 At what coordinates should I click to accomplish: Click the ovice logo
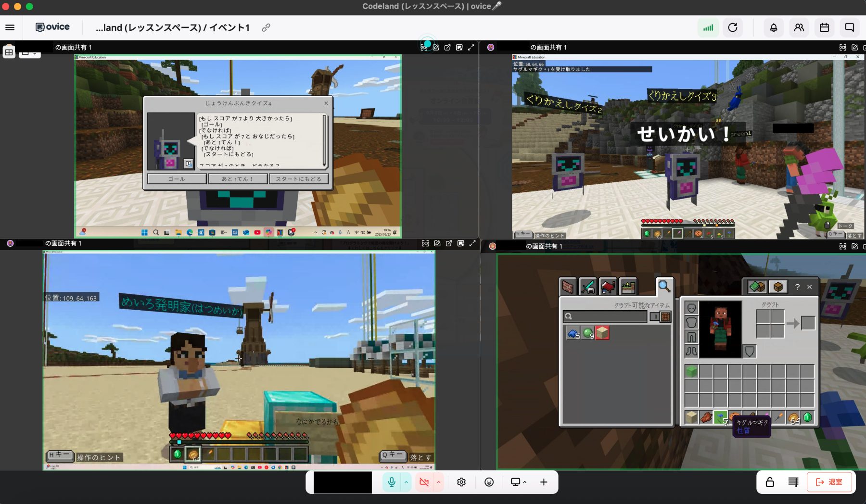pos(52,27)
